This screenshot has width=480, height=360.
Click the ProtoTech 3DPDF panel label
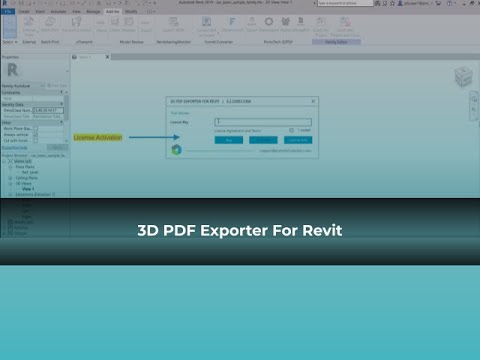coord(278,42)
